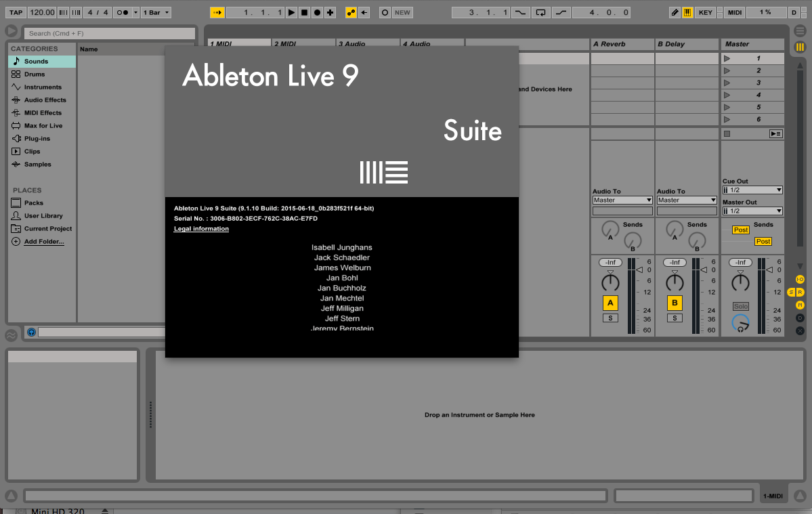The height and width of the screenshot is (514, 812).
Task: Open the User Library place
Action: 42,216
